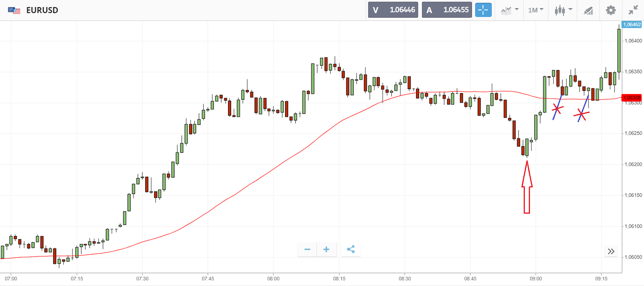Select the left red X drawing mark
644x286 pixels.
pyautogui.click(x=557, y=108)
